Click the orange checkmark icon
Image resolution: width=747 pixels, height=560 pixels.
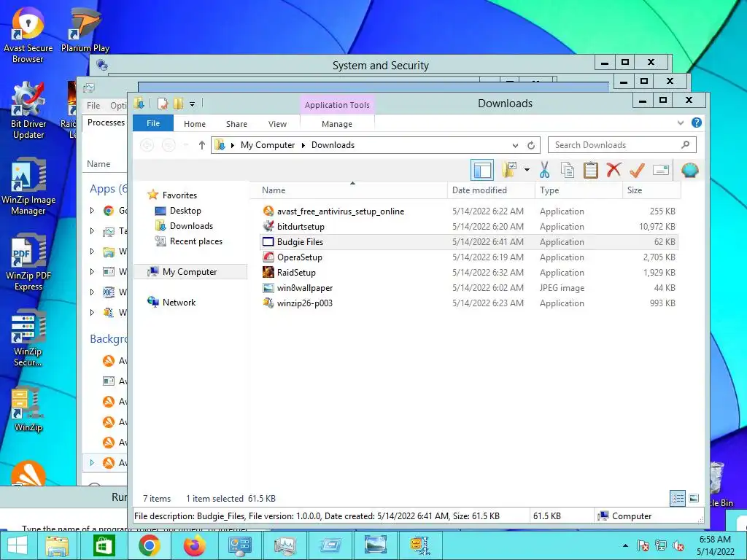pos(637,170)
